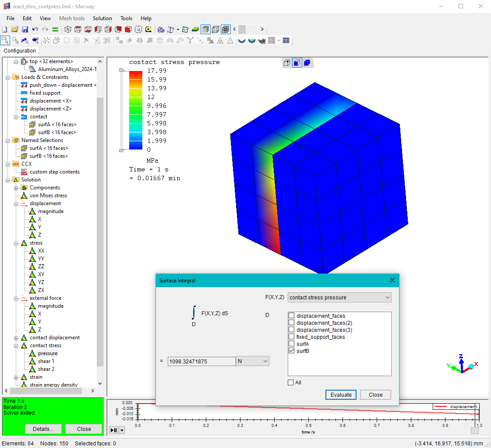Click the solver Details... button
Viewport: 491px width, 448px height.
click(43, 429)
